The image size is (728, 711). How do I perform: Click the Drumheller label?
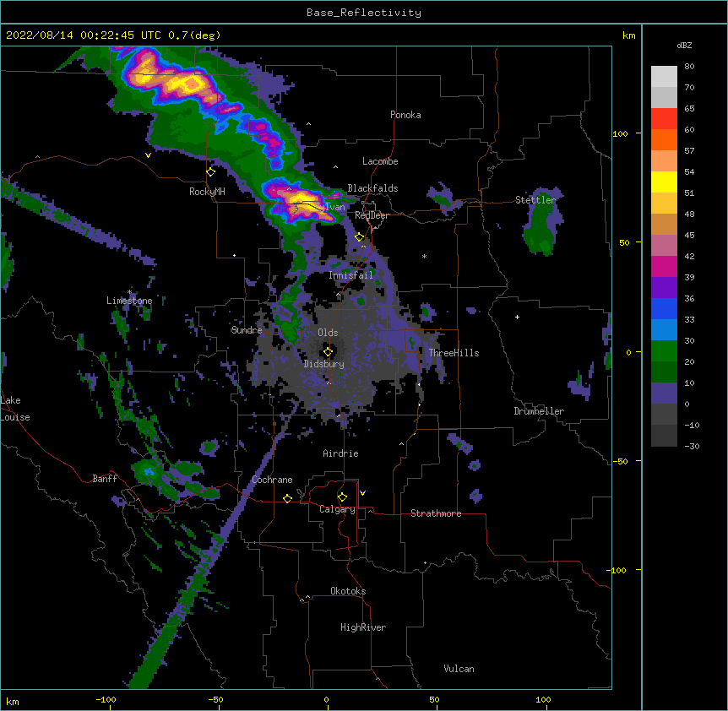pos(539,411)
